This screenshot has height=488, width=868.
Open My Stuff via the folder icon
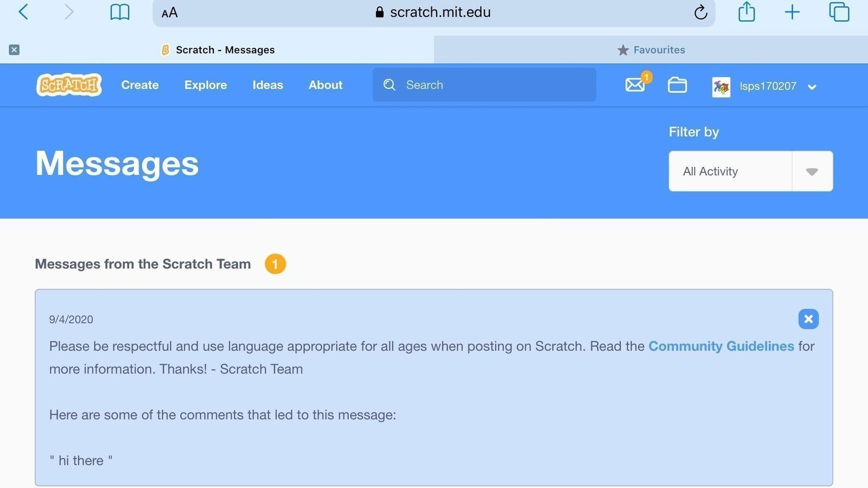coord(676,85)
